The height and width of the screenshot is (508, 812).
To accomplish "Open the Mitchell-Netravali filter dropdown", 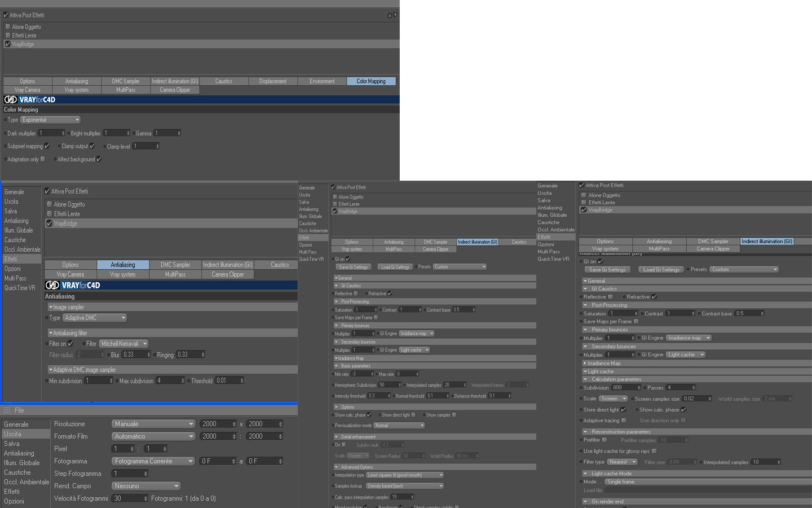I will click(124, 344).
